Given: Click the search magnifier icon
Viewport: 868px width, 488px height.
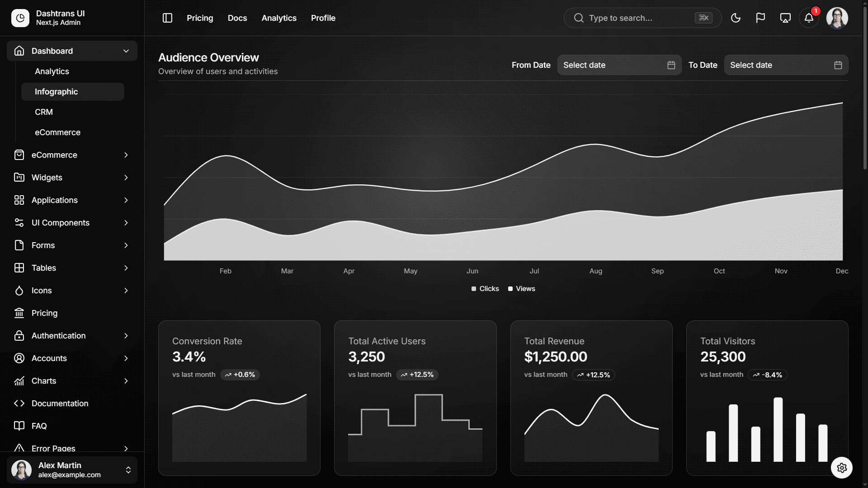Looking at the screenshot, I should tap(579, 18).
